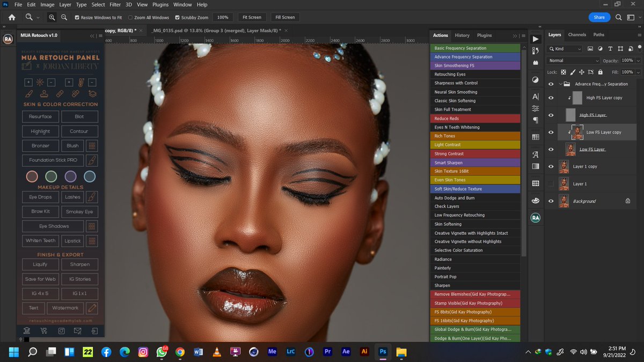The height and width of the screenshot is (362, 644).
Task: Switch to the History tab
Action: 462,35
